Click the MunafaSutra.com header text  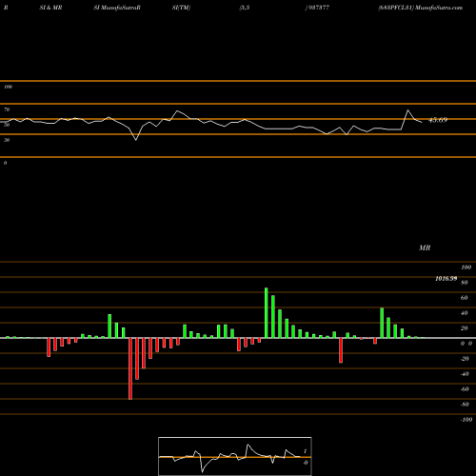(x=439, y=8)
